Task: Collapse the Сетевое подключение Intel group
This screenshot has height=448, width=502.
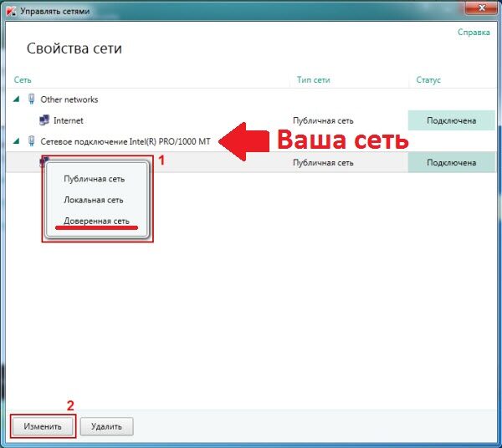Action: (x=18, y=141)
